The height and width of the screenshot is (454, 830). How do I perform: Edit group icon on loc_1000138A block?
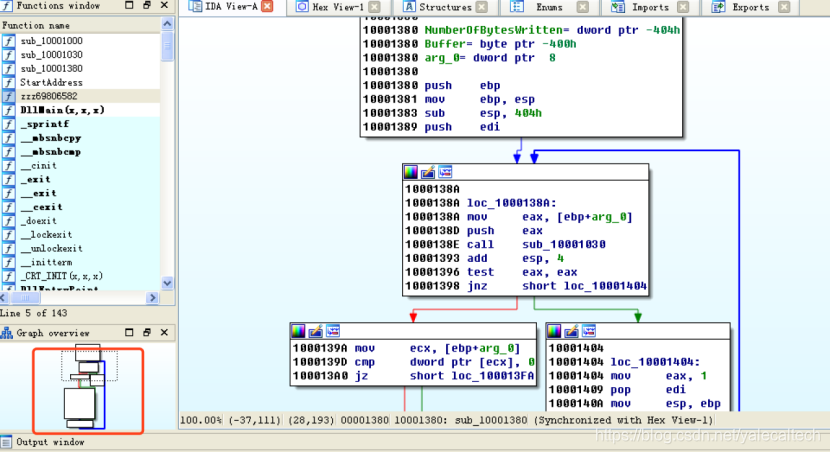click(428, 172)
